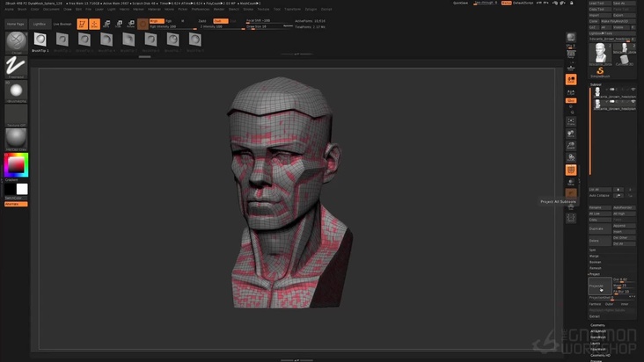The width and height of the screenshot is (644, 362).
Task: Expand the Merge section
Action: click(x=594, y=257)
